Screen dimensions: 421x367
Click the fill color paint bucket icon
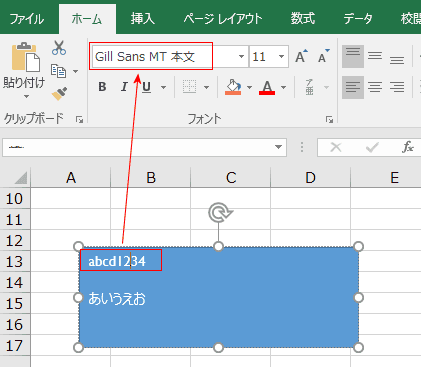click(x=233, y=87)
